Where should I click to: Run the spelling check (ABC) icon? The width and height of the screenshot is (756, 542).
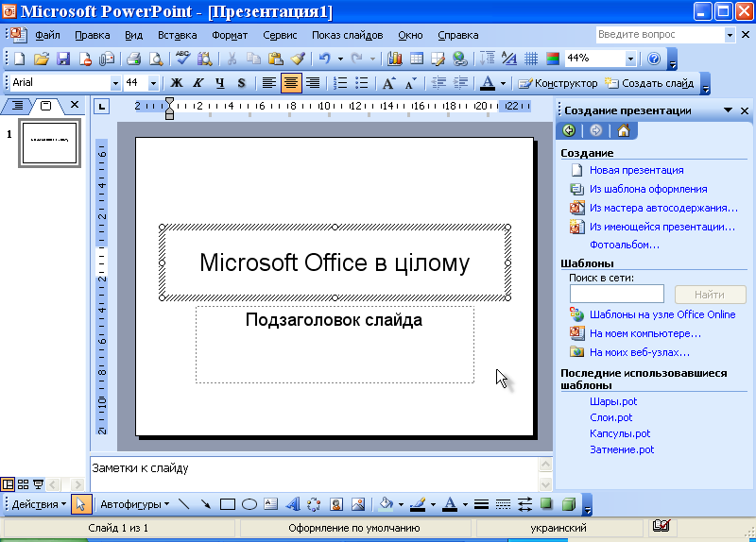tap(182, 59)
